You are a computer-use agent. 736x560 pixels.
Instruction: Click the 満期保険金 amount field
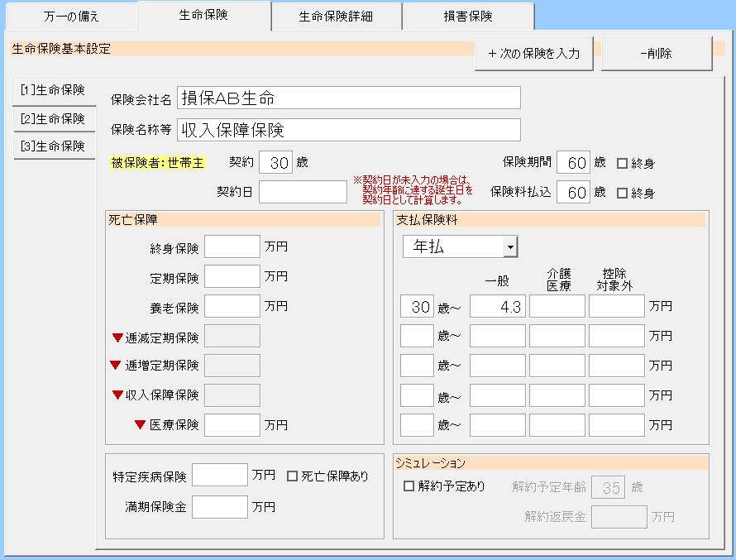tap(219, 506)
